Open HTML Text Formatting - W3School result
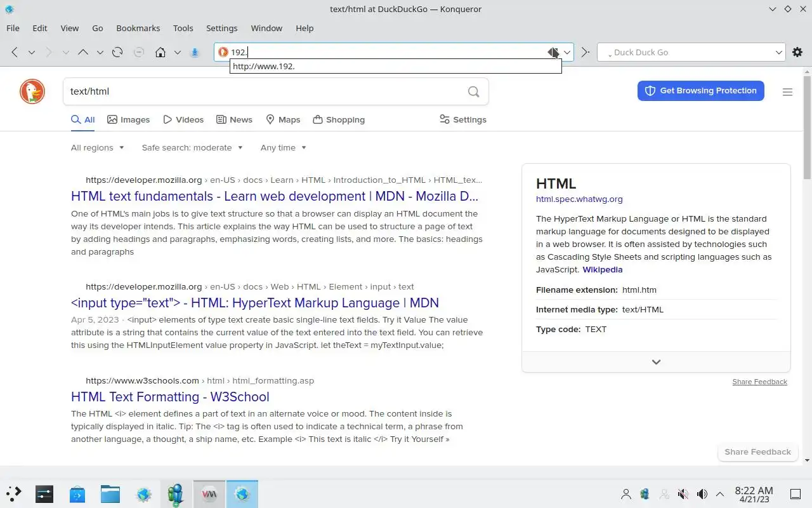Screen dimensions: 812x508 [170, 397]
